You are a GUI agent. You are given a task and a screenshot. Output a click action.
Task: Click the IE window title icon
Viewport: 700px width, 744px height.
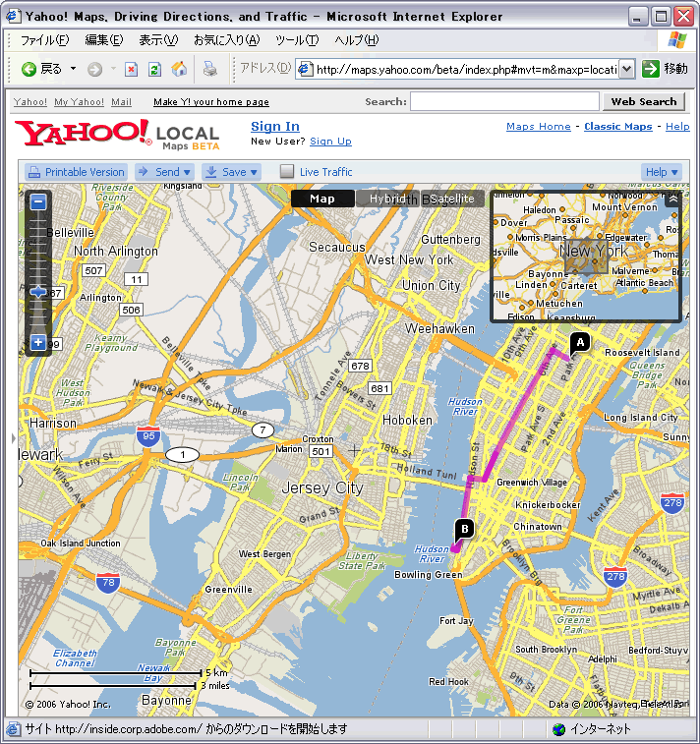(14, 16)
